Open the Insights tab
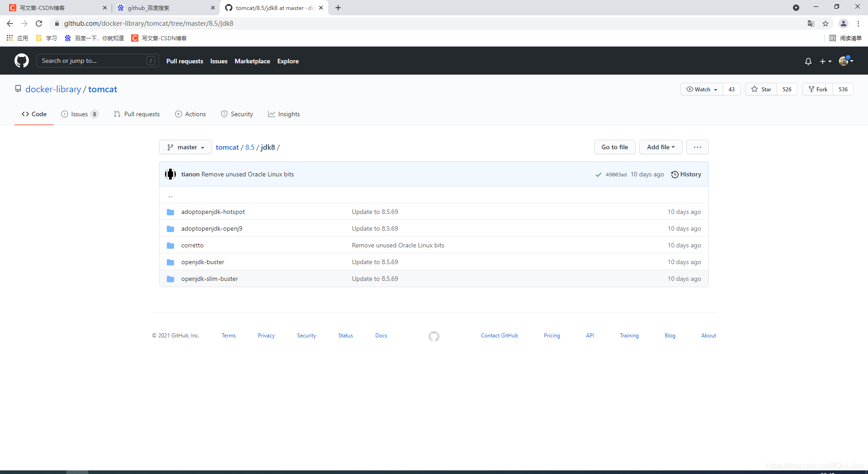The height and width of the screenshot is (474, 868). coord(284,114)
